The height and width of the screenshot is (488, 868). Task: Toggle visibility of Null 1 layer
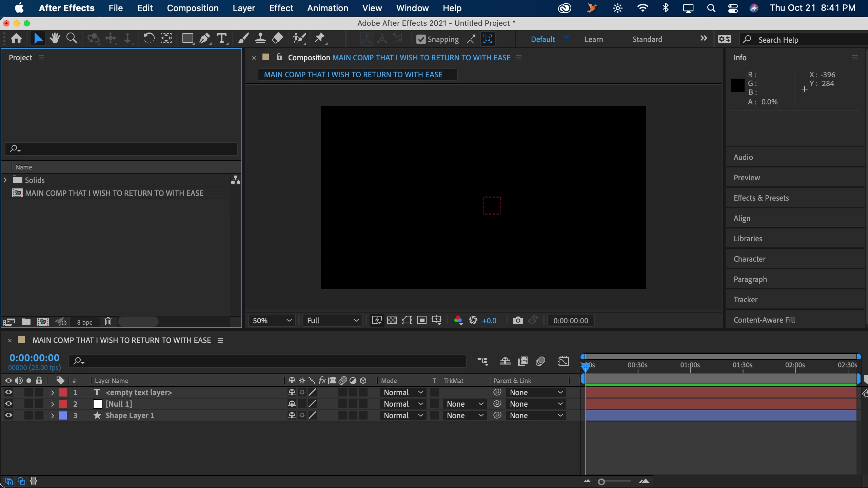[8, 404]
